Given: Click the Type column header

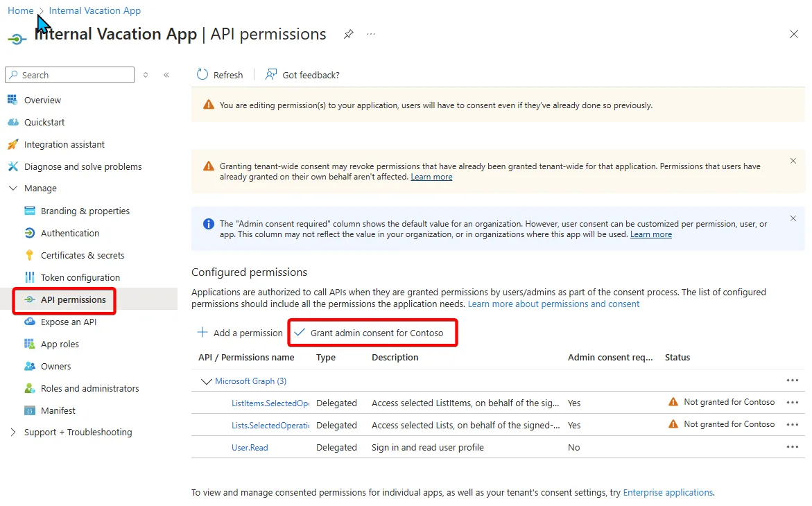Looking at the screenshot, I should click(x=326, y=358).
